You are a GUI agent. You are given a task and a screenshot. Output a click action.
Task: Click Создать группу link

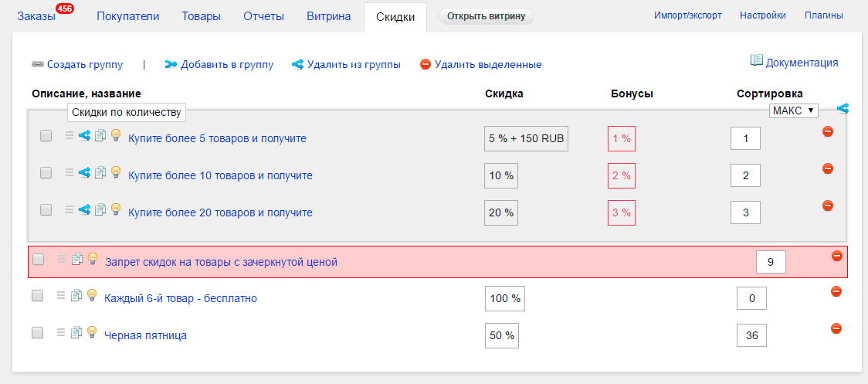pos(77,64)
